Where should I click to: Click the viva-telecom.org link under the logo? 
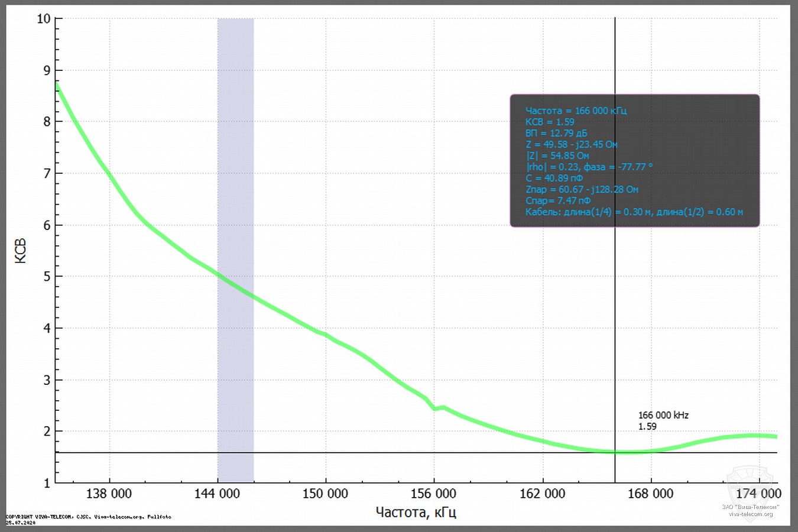click(x=751, y=514)
